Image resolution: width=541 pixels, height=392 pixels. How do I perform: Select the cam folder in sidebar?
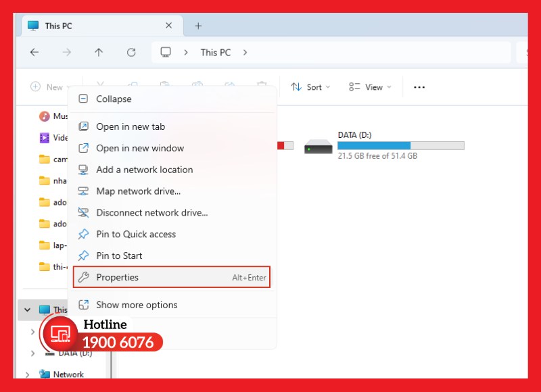(x=53, y=160)
